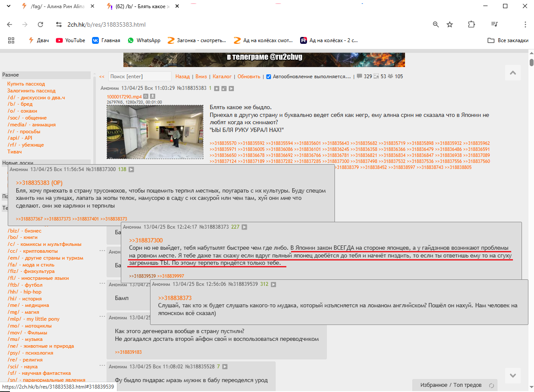Open the Загонка - смотреть bookmark
534x392 pixels.
click(197, 40)
